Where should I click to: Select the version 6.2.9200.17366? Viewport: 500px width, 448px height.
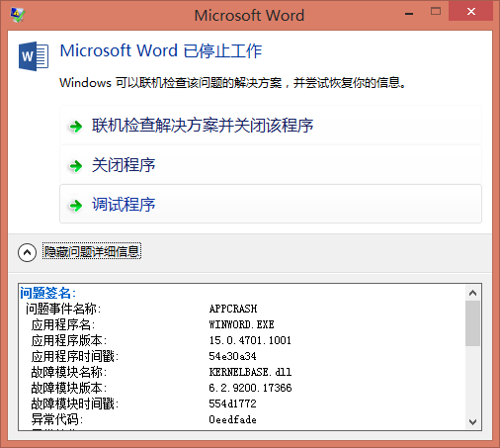pos(250,388)
